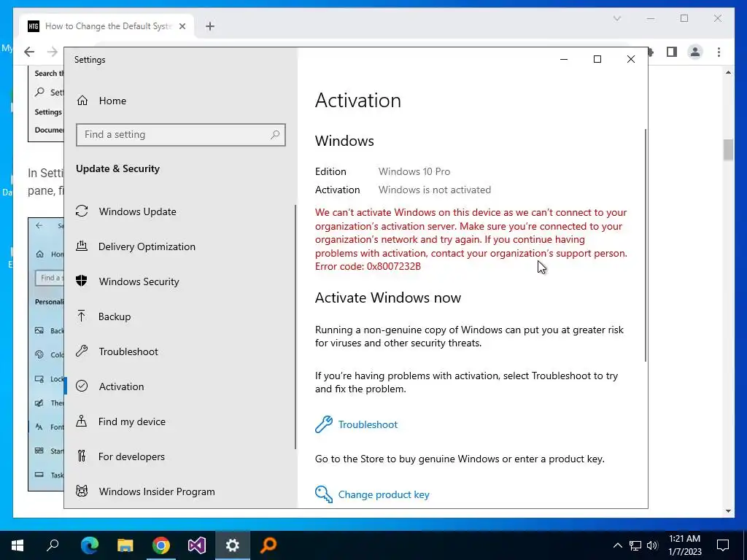The width and height of the screenshot is (747, 560).
Task: Open the orange magnifier app in taskbar
Action: pos(268,545)
